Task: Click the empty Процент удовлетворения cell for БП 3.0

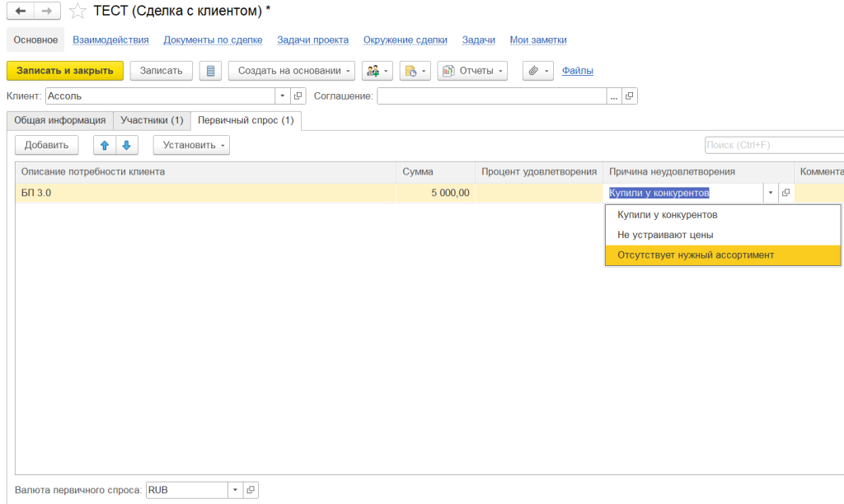Action: pyautogui.click(x=539, y=193)
